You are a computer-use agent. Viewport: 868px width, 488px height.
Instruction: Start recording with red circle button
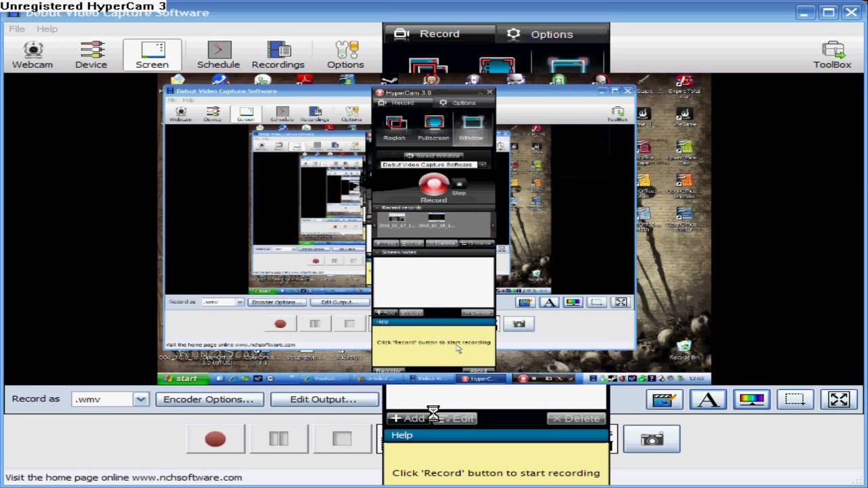click(x=215, y=439)
